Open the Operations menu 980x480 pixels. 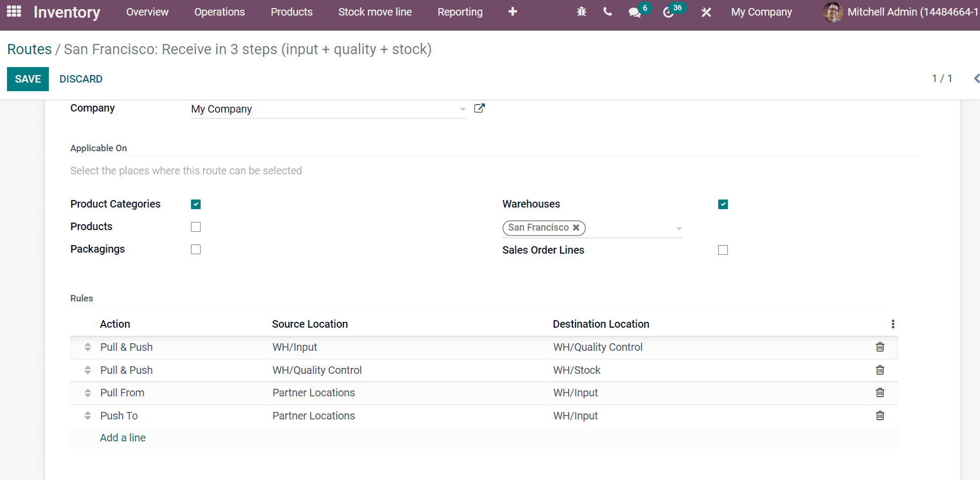219,12
